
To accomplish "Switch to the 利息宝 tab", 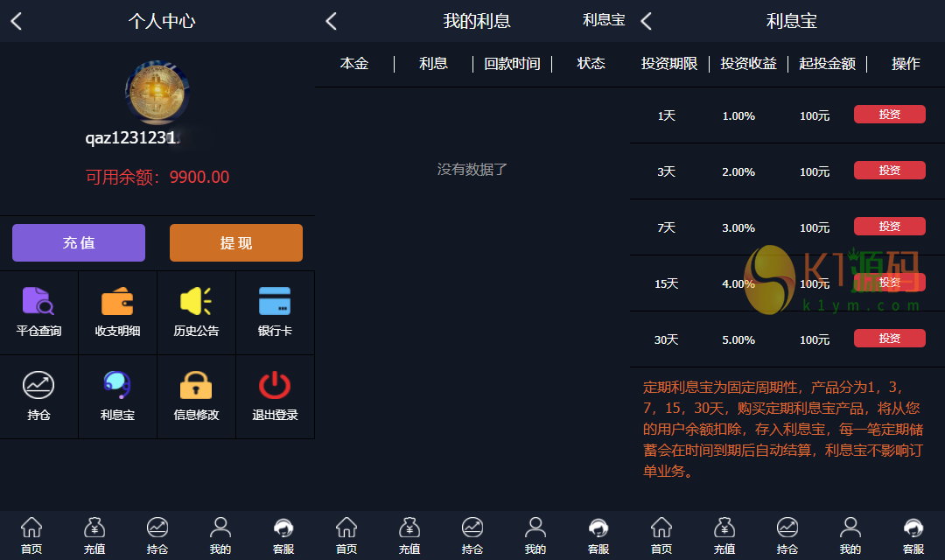I will tap(604, 20).
